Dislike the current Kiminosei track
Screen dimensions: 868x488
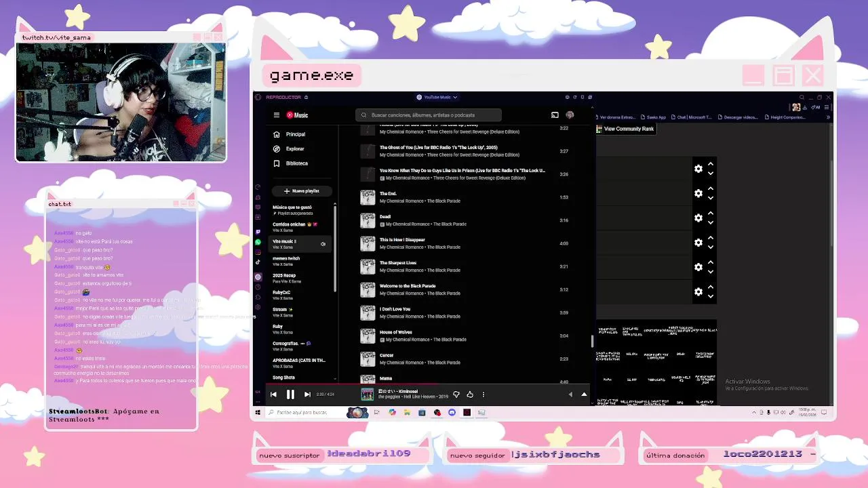[x=456, y=394]
